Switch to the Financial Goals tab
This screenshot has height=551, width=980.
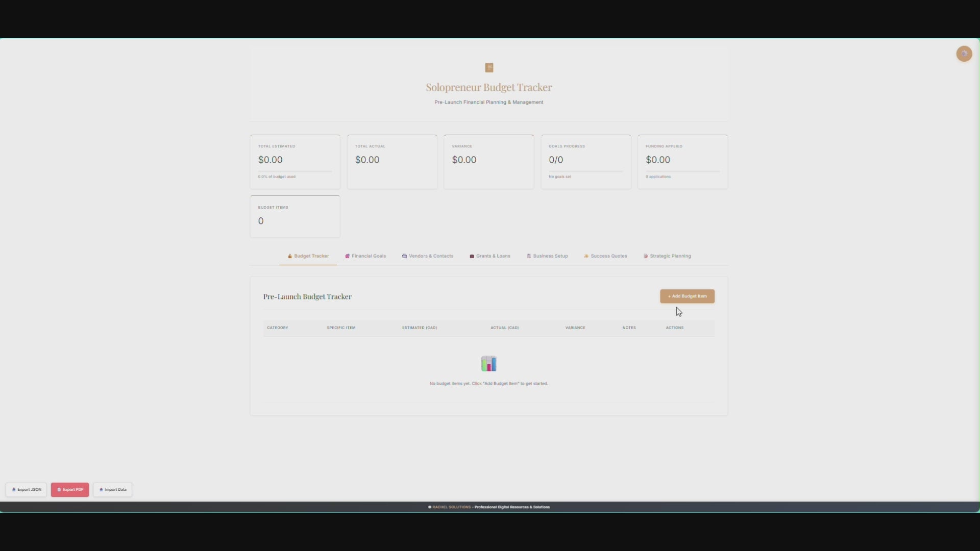[x=365, y=256]
